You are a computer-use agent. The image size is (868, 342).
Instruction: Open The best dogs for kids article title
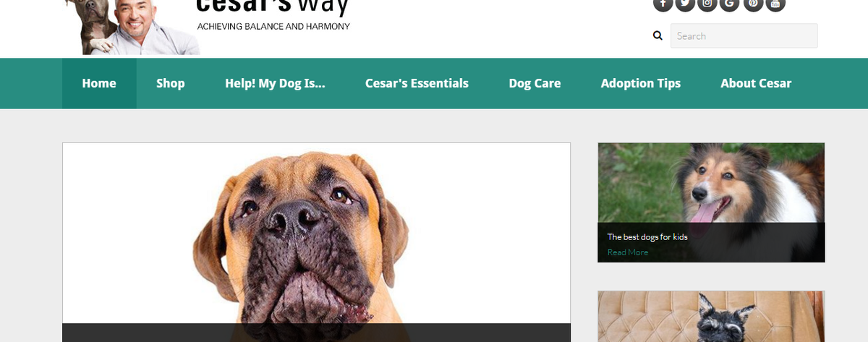click(647, 236)
